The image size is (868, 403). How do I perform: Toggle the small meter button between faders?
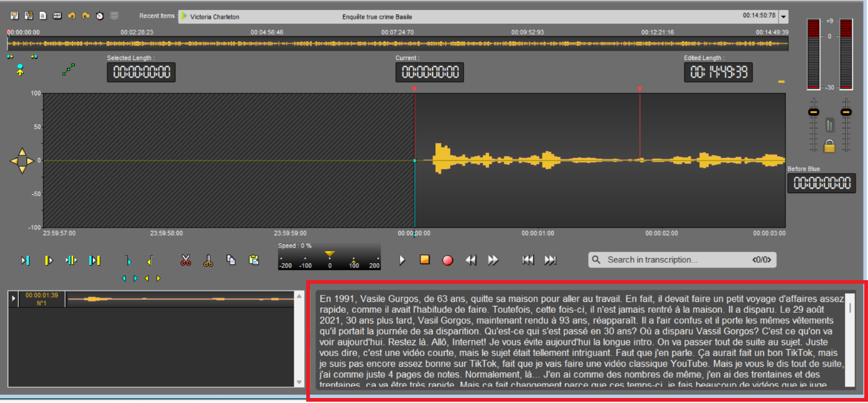click(x=830, y=125)
